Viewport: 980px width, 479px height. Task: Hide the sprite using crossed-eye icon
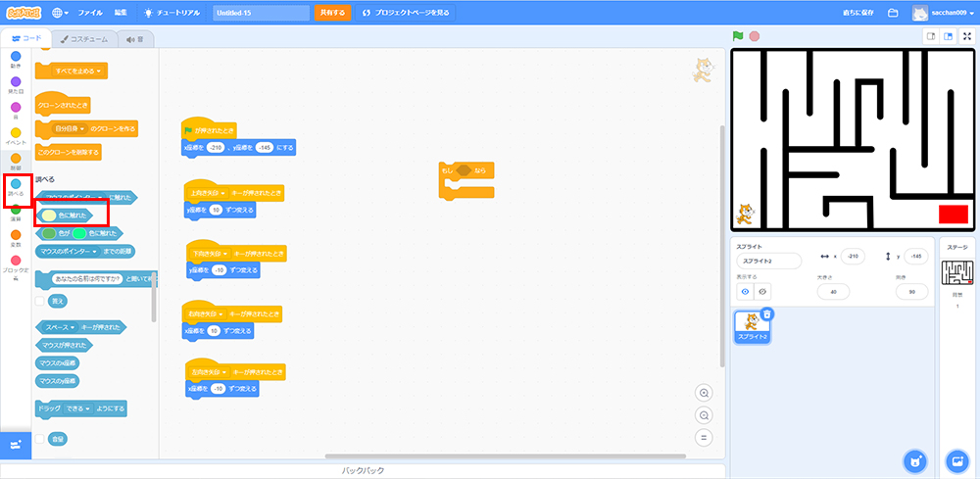click(x=761, y=291)
